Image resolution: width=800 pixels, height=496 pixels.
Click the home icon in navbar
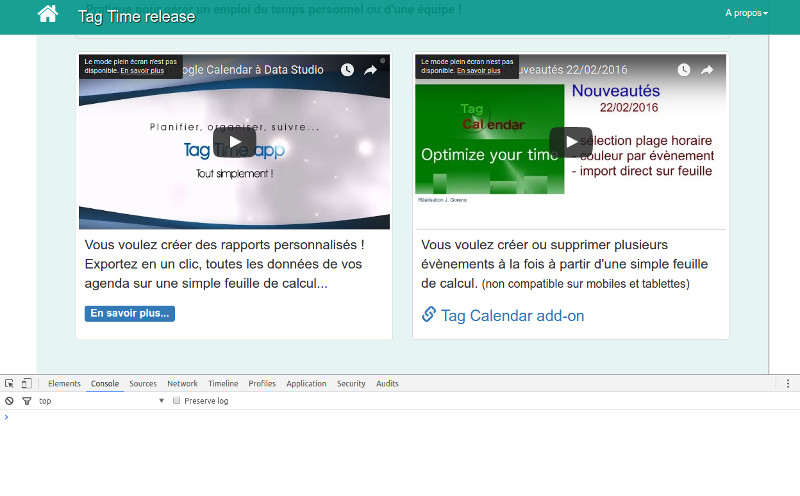48,14
